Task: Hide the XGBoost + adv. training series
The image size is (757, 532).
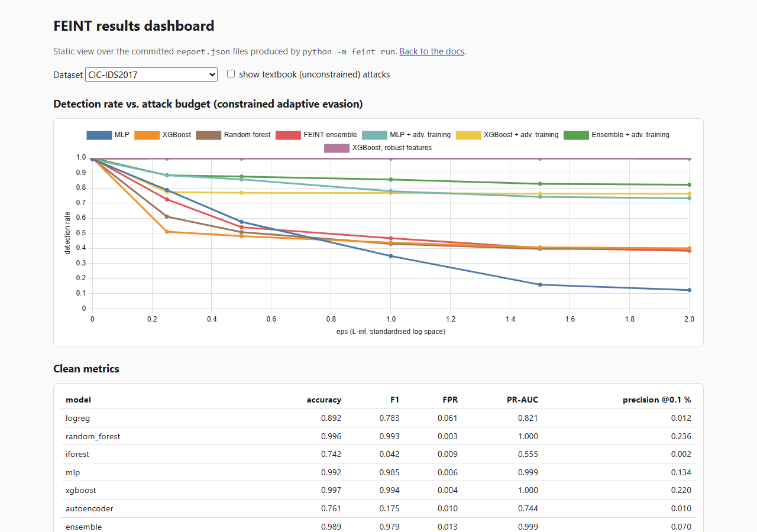Action: pos(507,135)
